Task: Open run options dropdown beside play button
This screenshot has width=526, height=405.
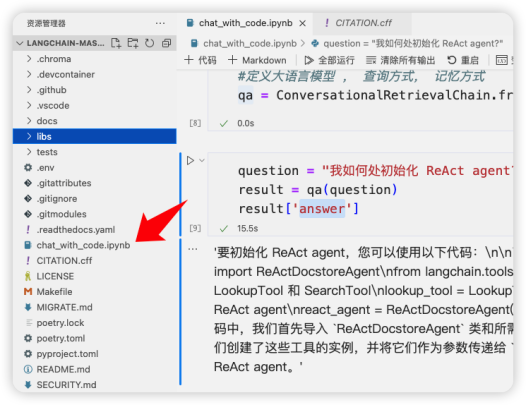Action: point(202,160)
